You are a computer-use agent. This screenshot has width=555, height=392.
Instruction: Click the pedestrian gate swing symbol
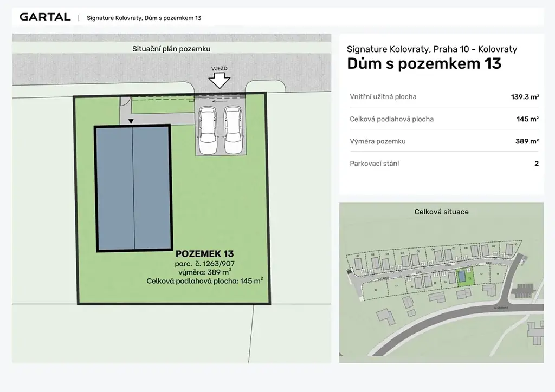pos(124,100)
